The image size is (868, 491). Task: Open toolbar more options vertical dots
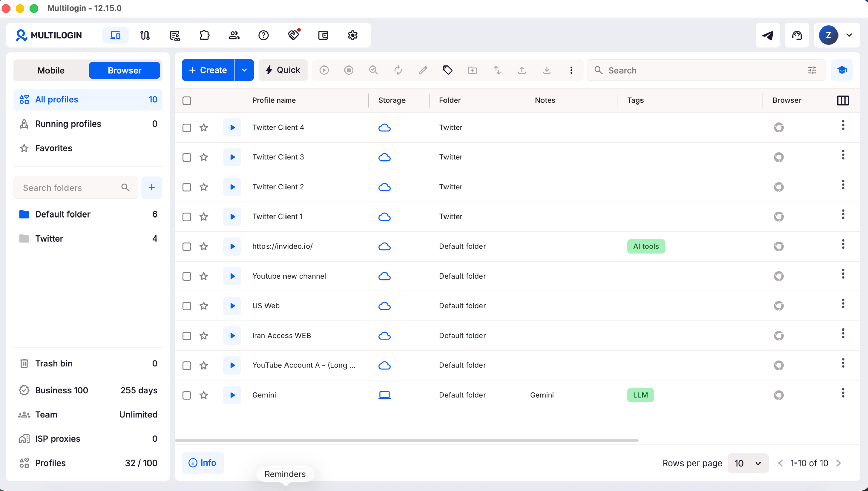tap(571, 70)
